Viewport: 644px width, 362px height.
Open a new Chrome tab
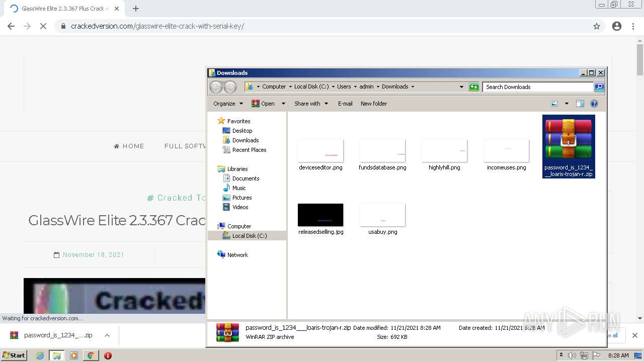point(136,9)
